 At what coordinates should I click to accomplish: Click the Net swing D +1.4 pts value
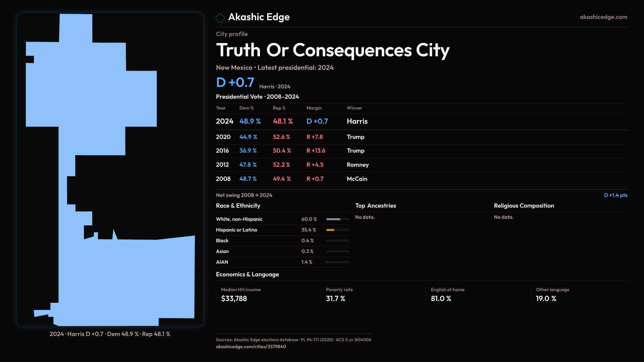[615, 195]
